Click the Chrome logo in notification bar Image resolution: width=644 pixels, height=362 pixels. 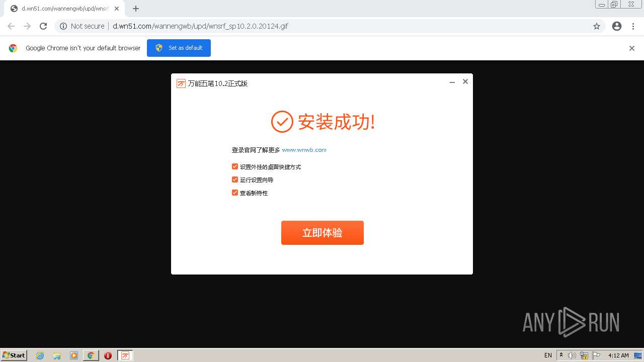pos(13,48)
